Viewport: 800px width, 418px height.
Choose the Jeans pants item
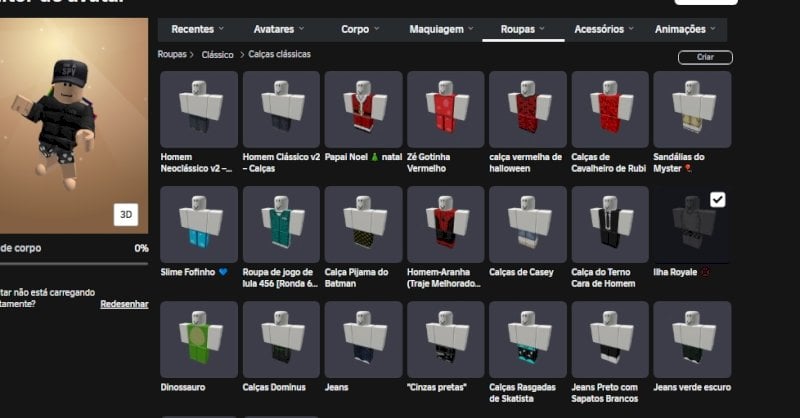tap(363, 339)
